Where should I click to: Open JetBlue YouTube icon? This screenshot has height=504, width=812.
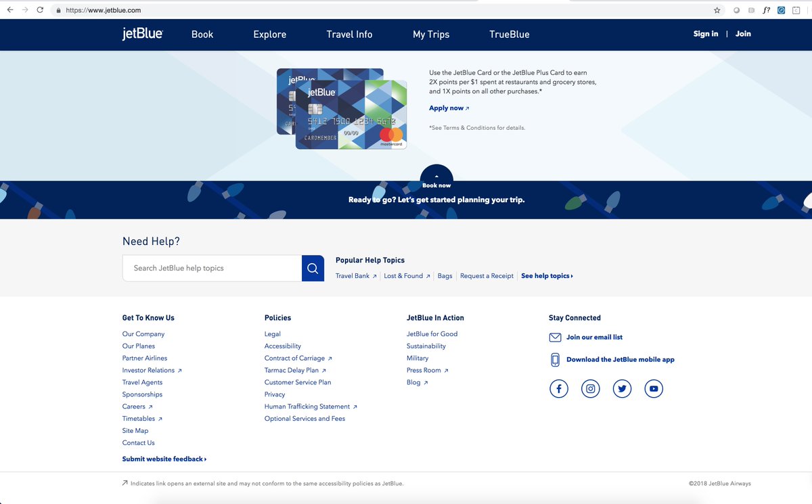click(654, 389)
